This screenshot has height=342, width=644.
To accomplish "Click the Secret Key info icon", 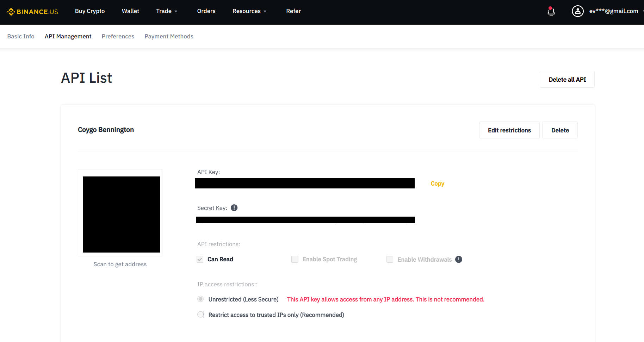I will coord(234,208).
